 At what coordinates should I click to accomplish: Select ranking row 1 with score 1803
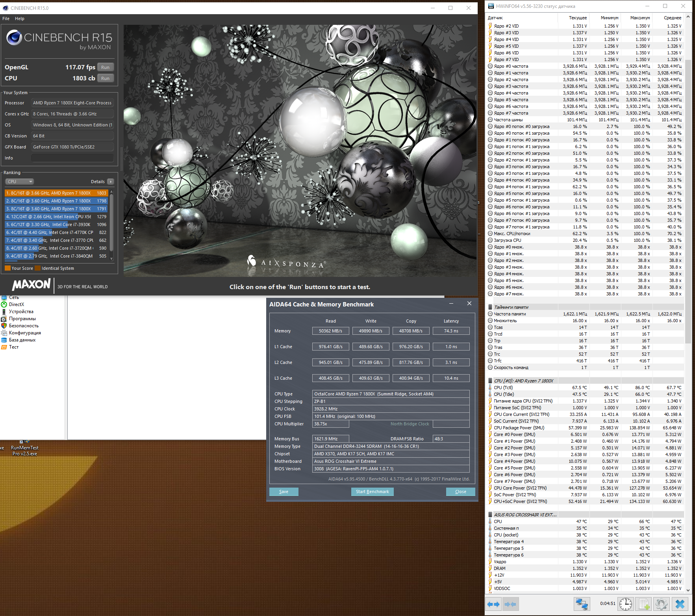[56, 193]
